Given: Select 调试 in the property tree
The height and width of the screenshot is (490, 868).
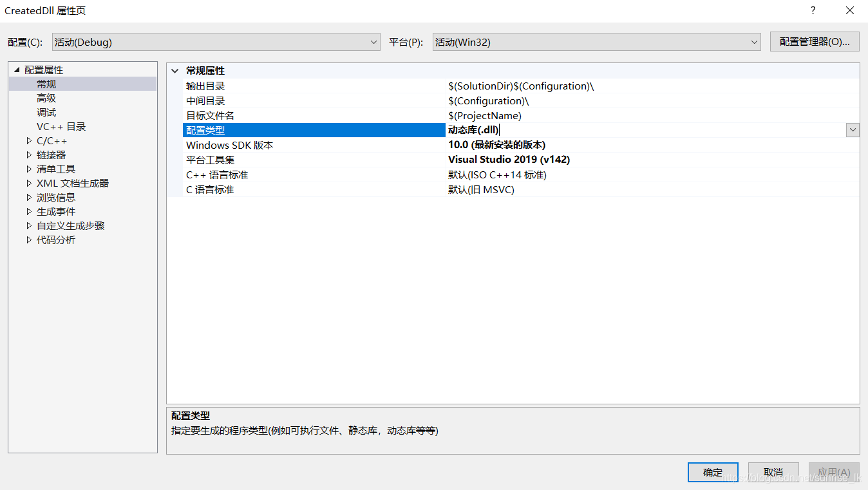Looking at the screenshot, I should click(46, 112).
